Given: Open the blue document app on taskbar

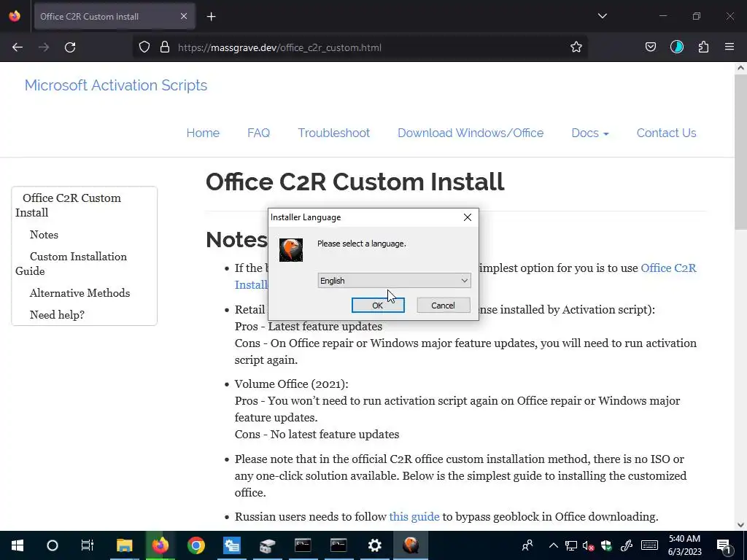Looking at the screenshot, I should (231, 545).
